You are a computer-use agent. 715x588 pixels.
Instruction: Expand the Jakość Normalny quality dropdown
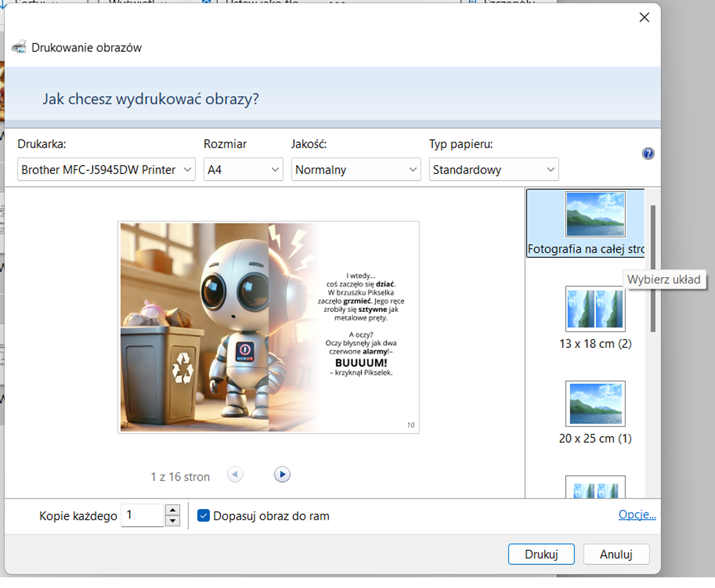[355, 169]
